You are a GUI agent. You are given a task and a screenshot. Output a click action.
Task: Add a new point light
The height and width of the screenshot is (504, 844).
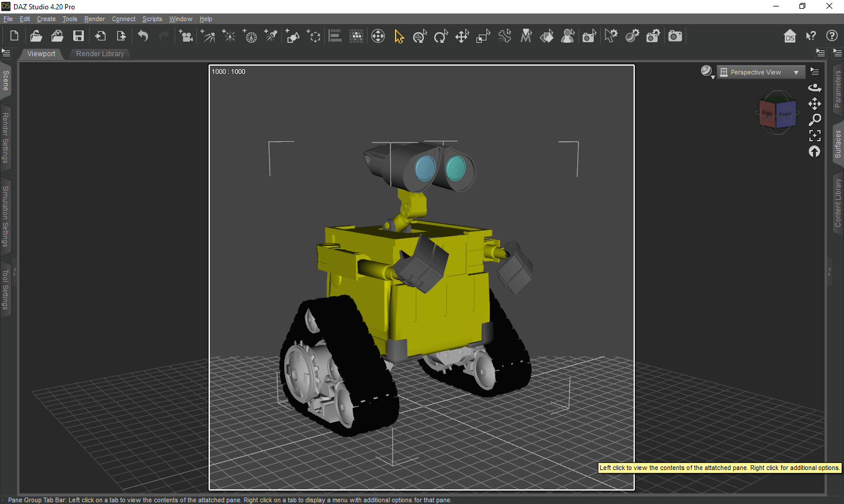pos(229,36)
